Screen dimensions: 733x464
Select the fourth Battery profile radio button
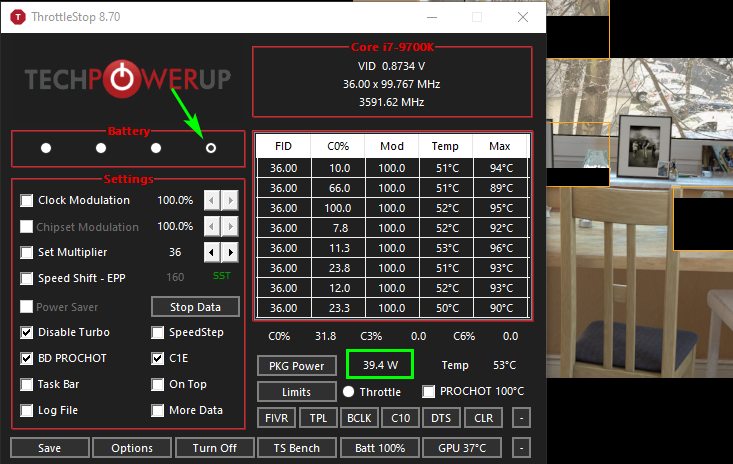[211, 148]
